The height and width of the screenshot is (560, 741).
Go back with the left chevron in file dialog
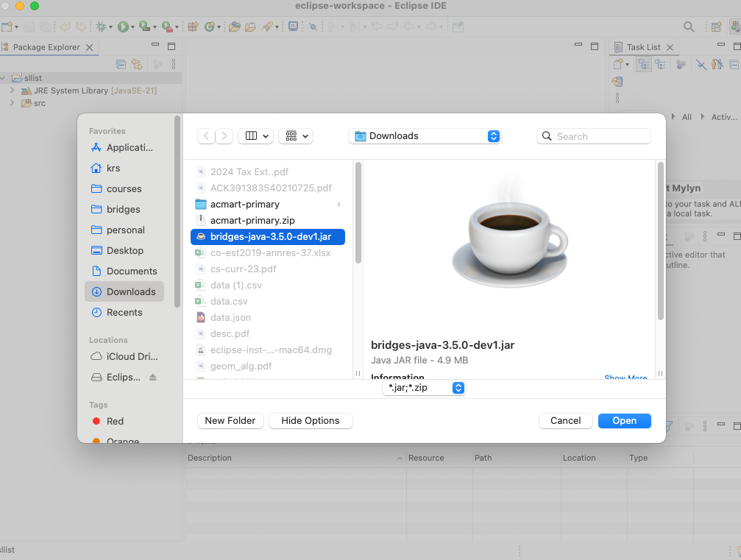click(x=206, y=136)
